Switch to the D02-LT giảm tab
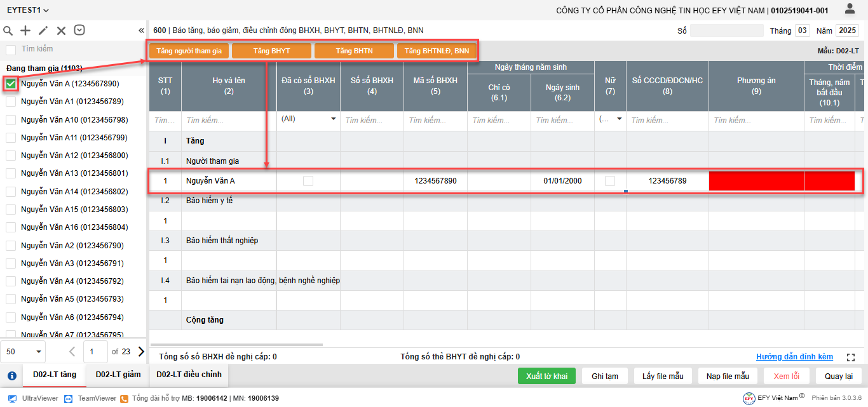The width and height of the screenshot is (868, 407). pyautogui.click(x=118, y=375)
